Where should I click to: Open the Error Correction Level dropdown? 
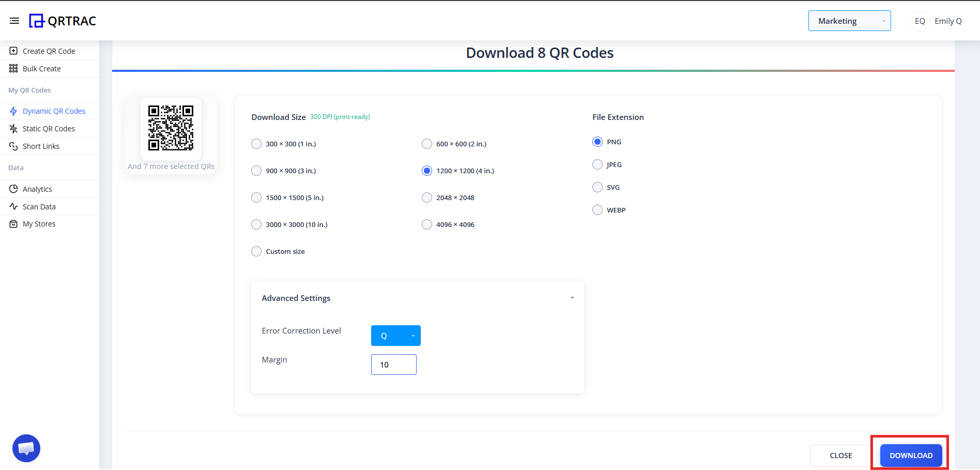click(395, 335)
